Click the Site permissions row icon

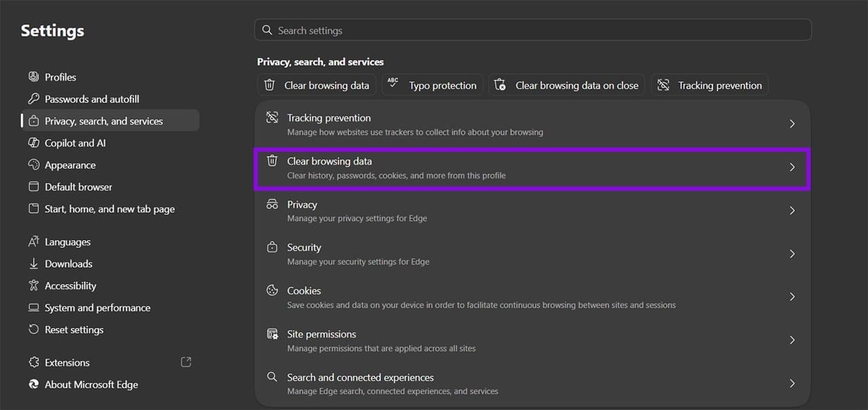click(272, 334)
